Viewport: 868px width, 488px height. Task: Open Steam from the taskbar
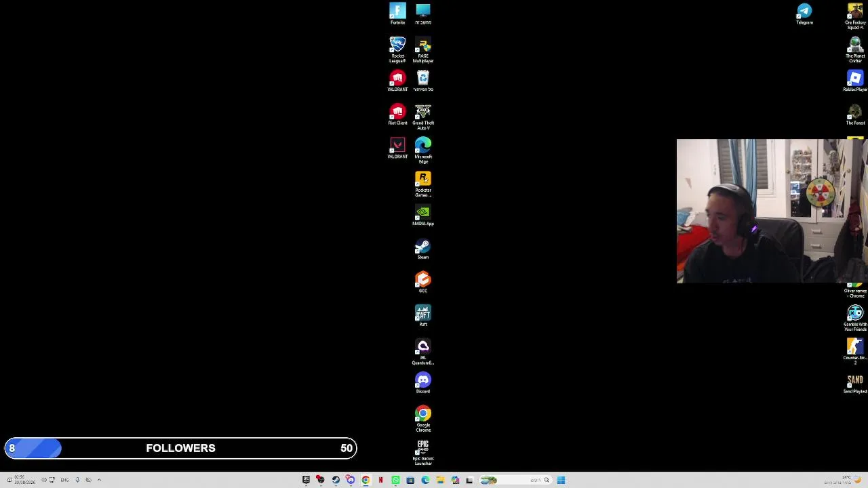point(336,480)
